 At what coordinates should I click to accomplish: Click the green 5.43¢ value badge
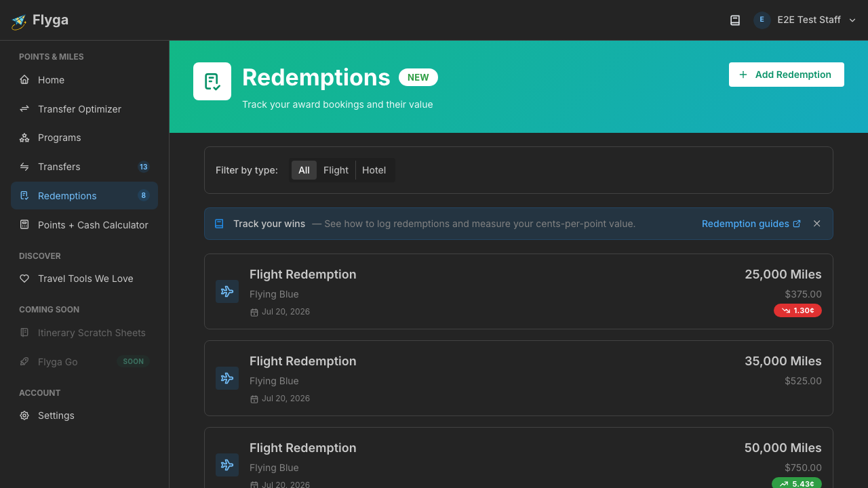point(797,483)
